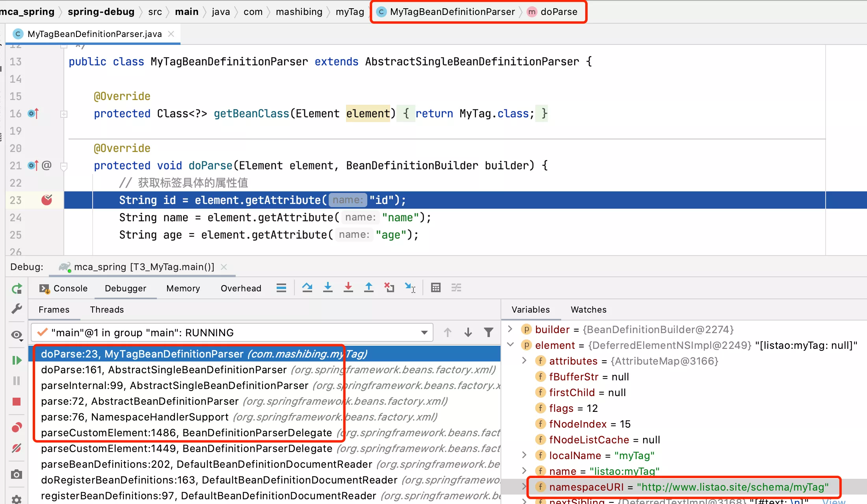867x504 pixels.
Task: Click the next frame down arrow
Action: (468, 333)
